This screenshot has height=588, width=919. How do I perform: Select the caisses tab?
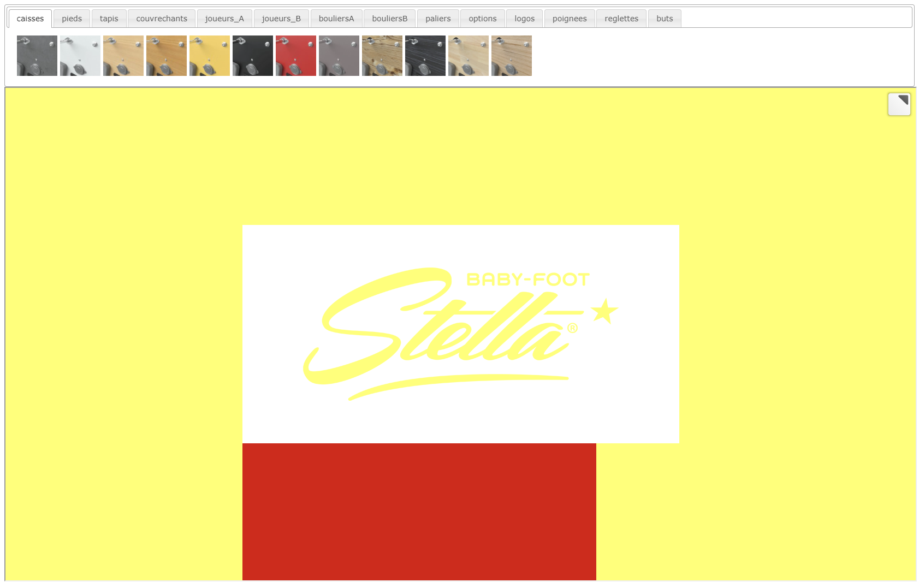tap(30, 19)
